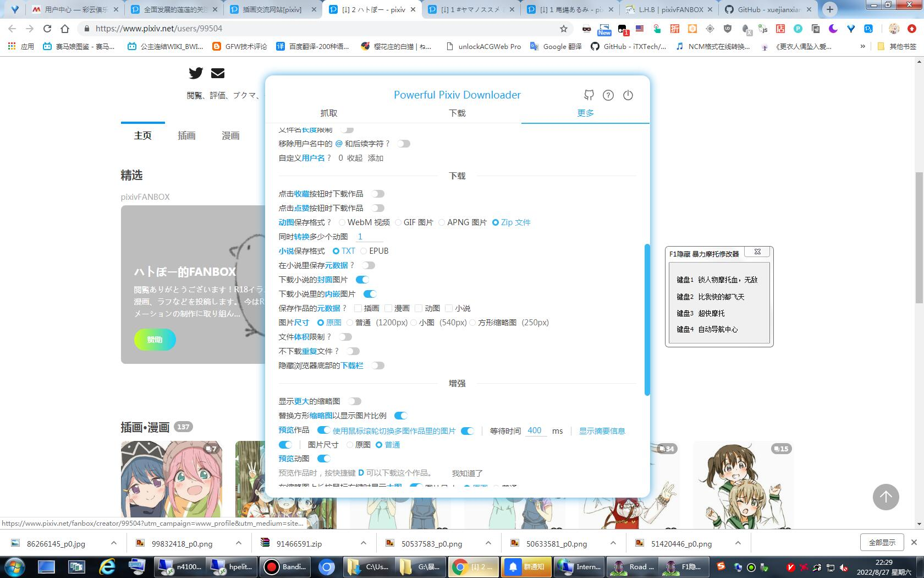Click the mail icon next to Twitter
Screen dimensions: 924x578
[218, 73]
